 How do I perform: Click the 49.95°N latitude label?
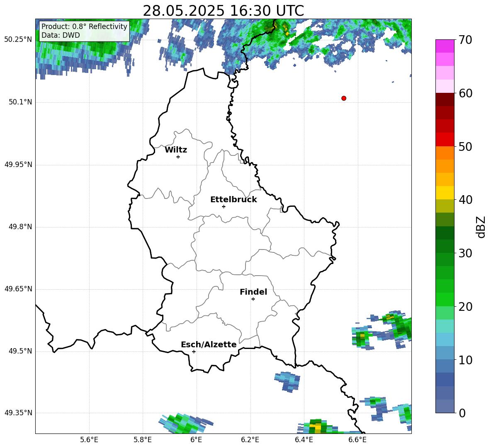tap(18, 164)
